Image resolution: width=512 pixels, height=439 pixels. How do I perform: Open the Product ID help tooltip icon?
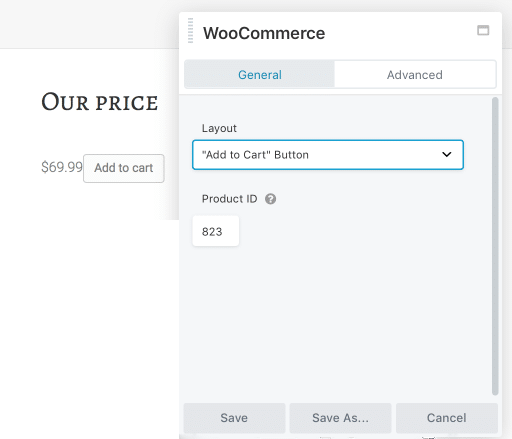(x=270, y=199)
